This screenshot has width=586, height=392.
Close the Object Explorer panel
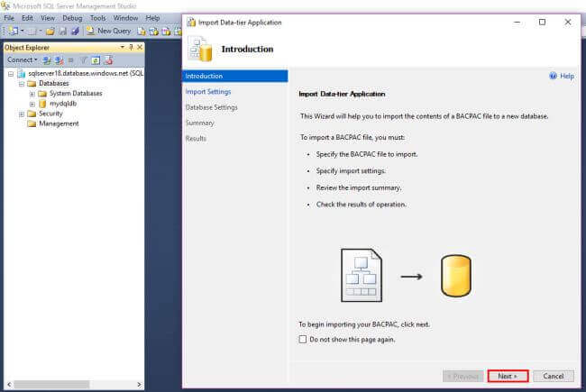click(140, 47)
